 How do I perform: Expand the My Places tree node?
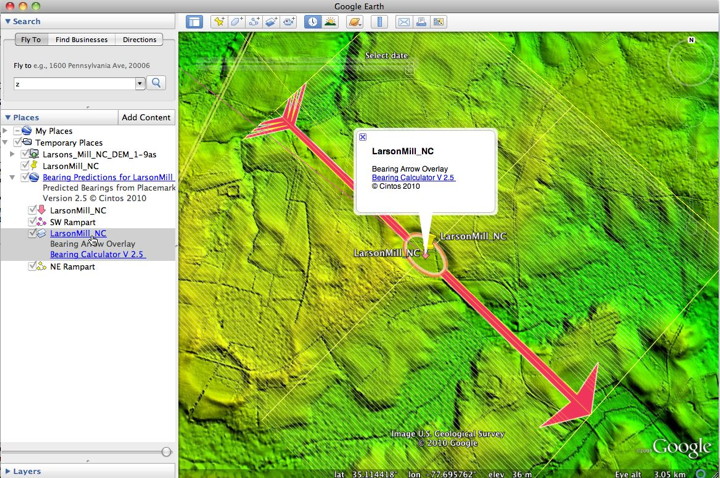(x=6, y=131)
